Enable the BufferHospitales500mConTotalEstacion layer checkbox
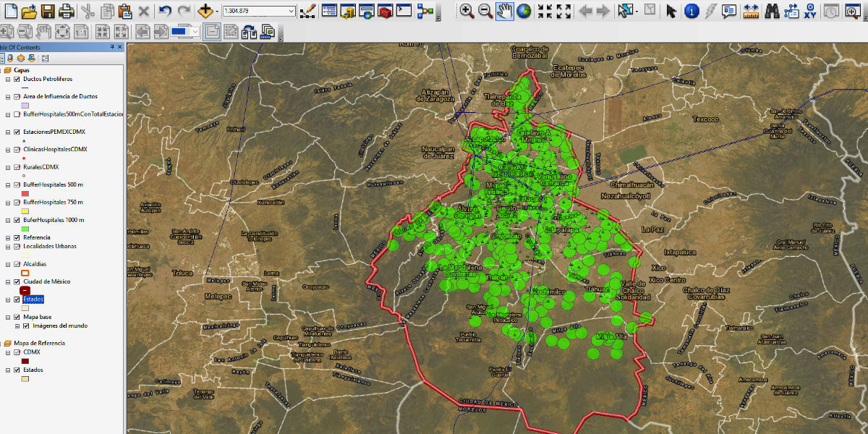Image resolution: width=868 pixels, height=434 pixels. tap(17, 114)
